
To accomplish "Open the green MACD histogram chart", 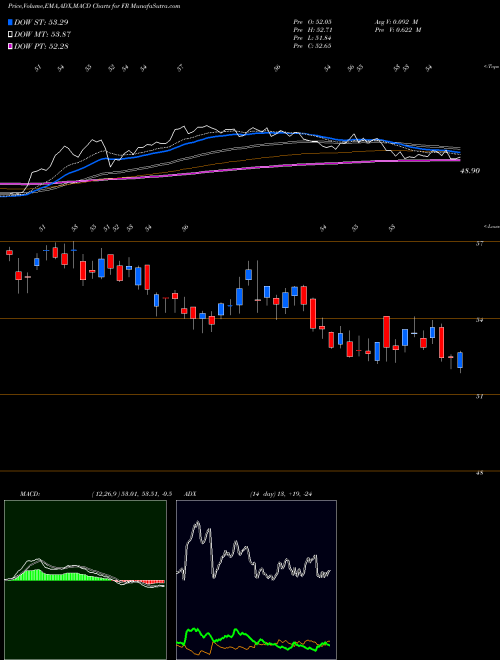I will tap(85, 580).
